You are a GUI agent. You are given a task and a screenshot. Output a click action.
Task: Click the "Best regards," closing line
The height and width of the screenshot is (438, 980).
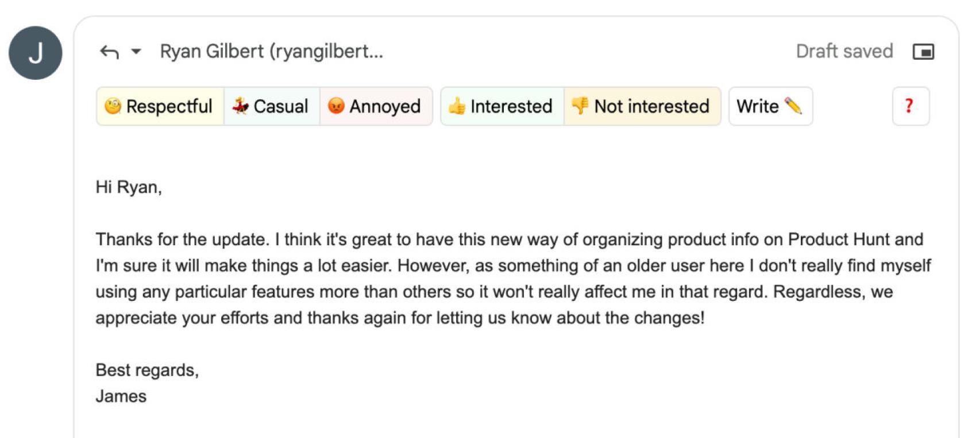pos(147,370)
